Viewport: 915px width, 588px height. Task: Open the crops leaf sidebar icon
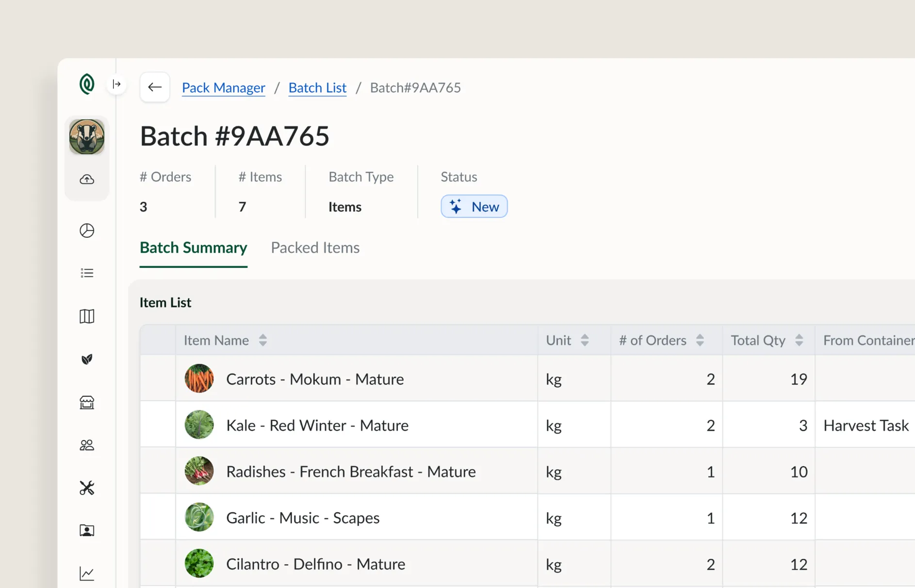point(87,359)
